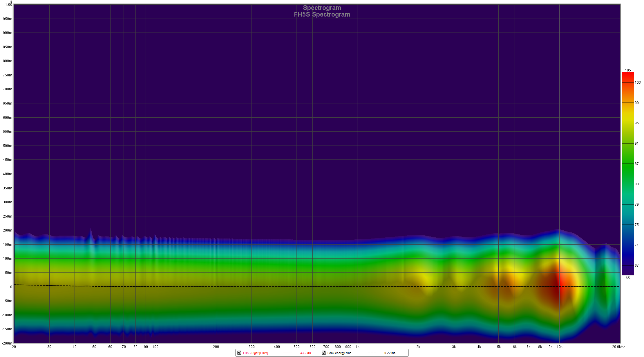Image resolution: width=644 pixels, height=357 pixels.
Task: Click the Peak energy time legend label
Action: click(339, 353)
